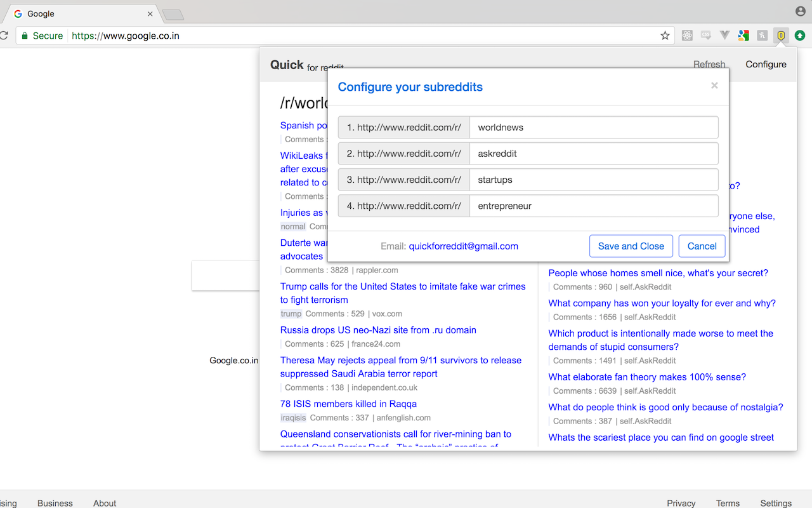This screenshot has height=508, width=812.
Task: Open the Honey extension icon
Action: tap(762, 36)
